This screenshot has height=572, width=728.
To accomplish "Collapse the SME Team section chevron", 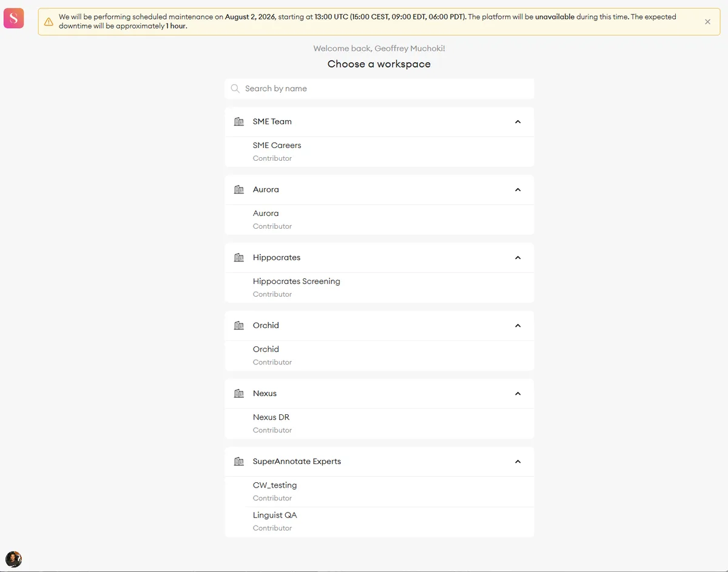I will tap(517, 122).
